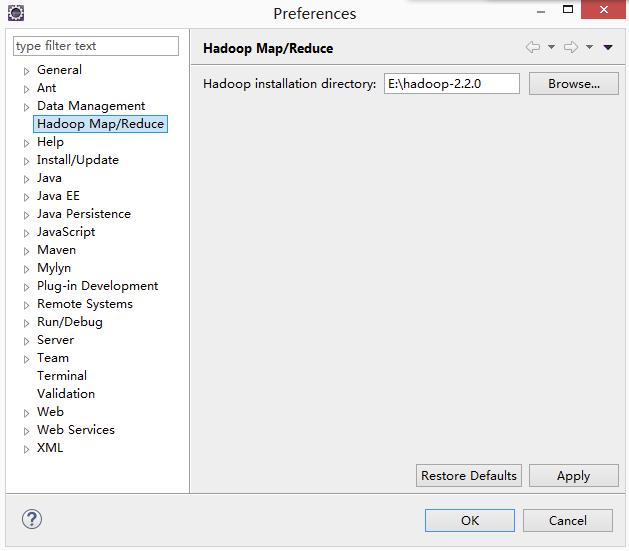Click the help question mark icon

pos(32,519)
